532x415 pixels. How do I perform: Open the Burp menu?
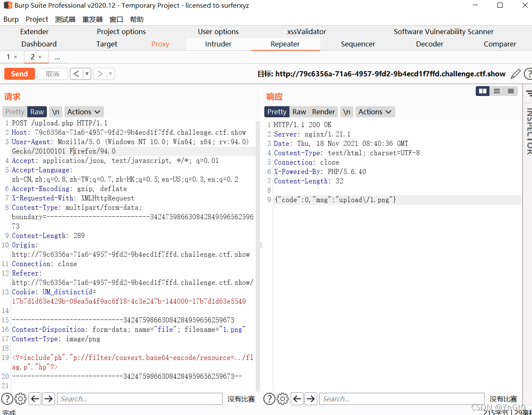[11, 19]
